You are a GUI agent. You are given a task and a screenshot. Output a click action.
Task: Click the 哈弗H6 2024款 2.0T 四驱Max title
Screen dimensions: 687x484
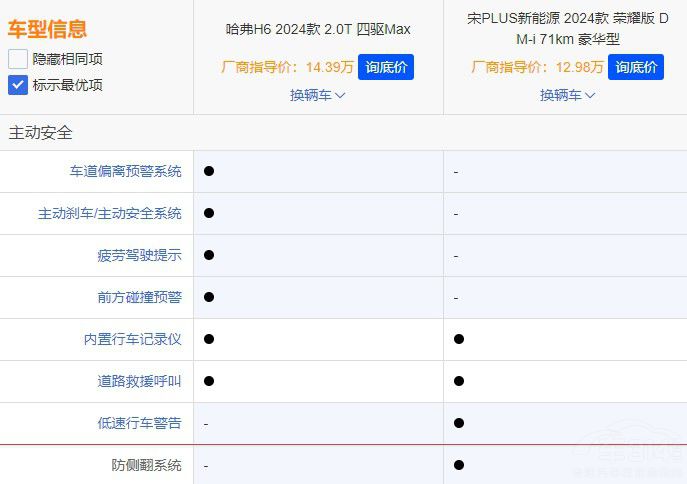tap(318, 29)
